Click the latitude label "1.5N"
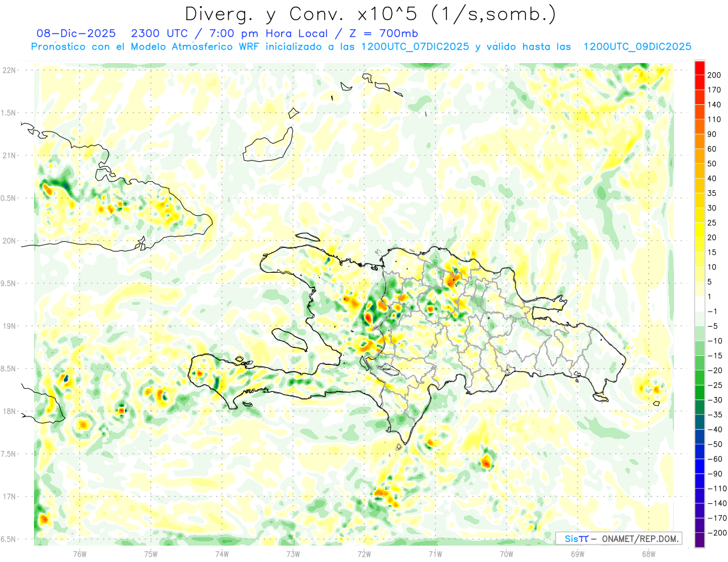Image resolution: width=728 pixels, height=562 pixels. [9, 113]
